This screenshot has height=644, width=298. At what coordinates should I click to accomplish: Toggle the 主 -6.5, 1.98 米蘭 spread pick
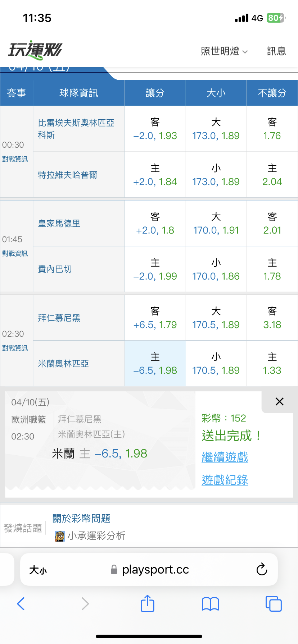pos(155,364)
